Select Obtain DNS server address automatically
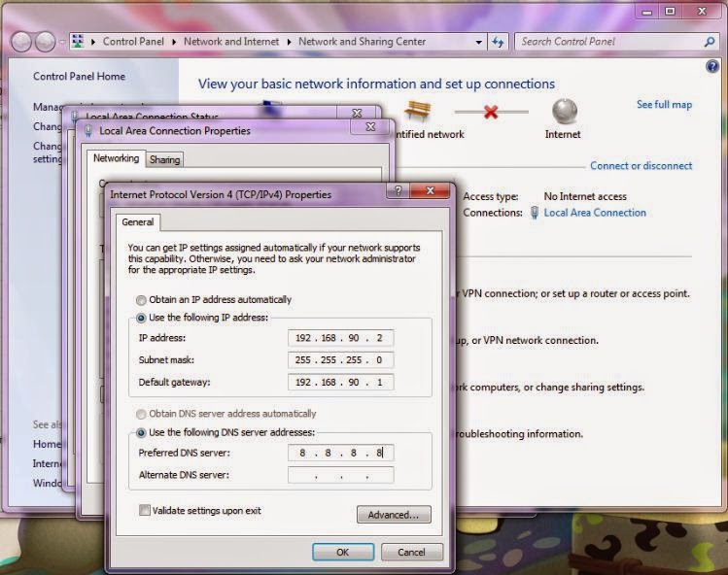This screenshot has height=575, width=728. coord(141,414)
